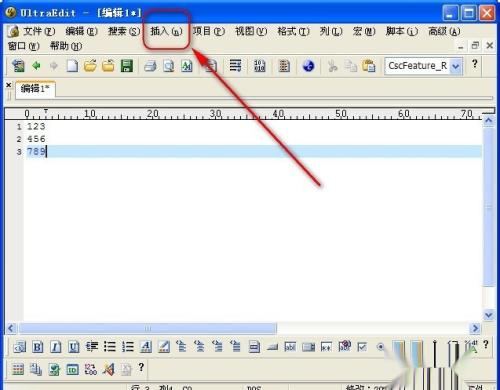Image resolution: width=500 pixels, height=390 pixels.
Task: Open the 文件(F) menu
Action: [x=39, y=31]
